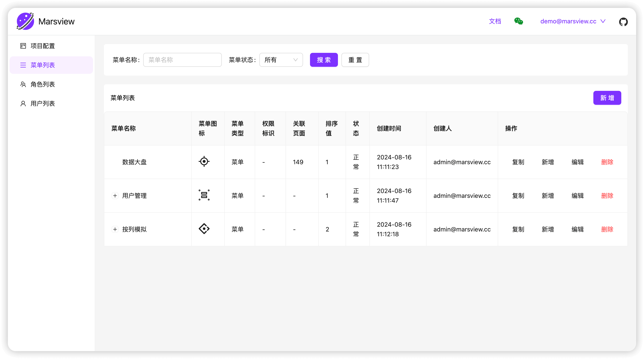The height and width of the screenshot is (359, 644).
Task: Go to 项目配置 in sidebar
Action: click(x=51, y=46)
